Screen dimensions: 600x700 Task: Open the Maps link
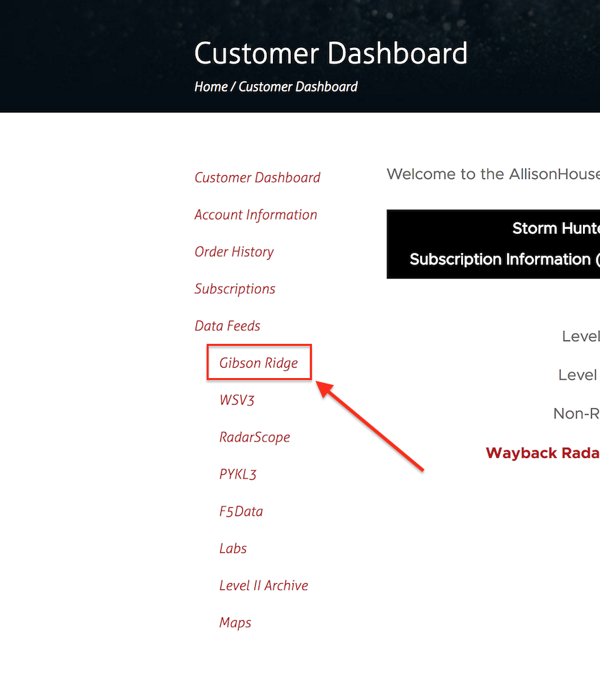click(x=235, y=623)
